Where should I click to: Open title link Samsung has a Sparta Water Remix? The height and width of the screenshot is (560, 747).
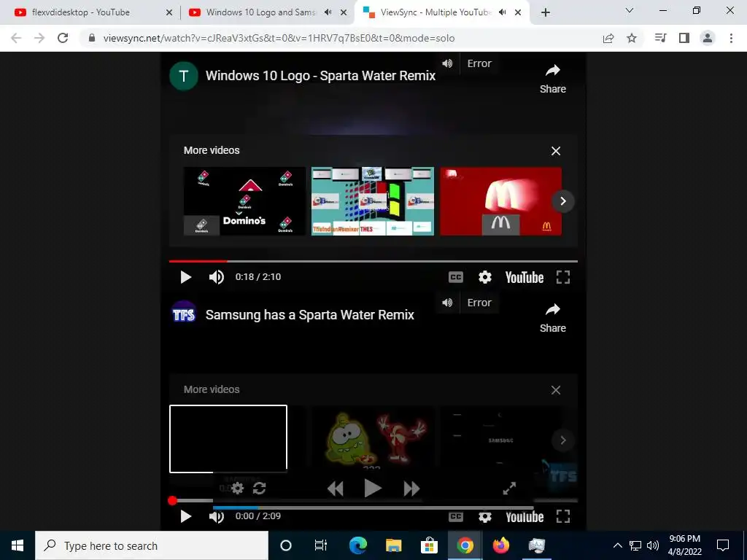[309, 315]
